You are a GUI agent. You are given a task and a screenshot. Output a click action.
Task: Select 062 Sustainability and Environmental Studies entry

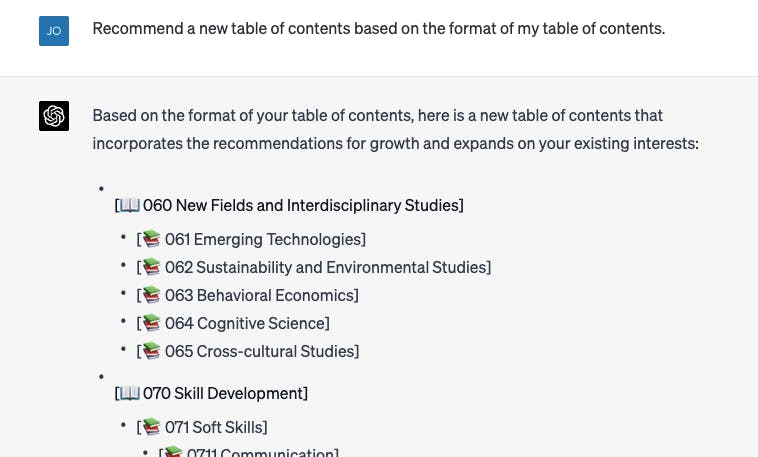click(x=314, y=267)
